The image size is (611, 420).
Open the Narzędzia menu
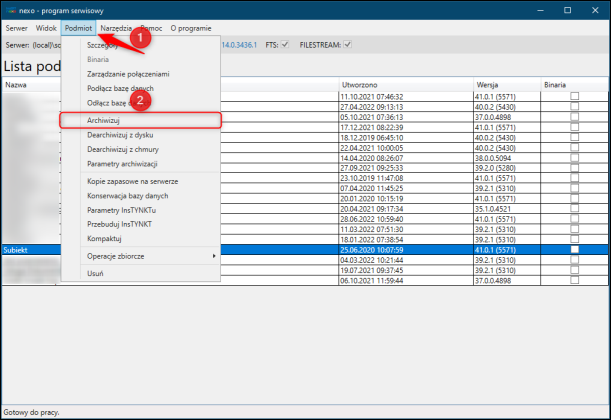116,28
